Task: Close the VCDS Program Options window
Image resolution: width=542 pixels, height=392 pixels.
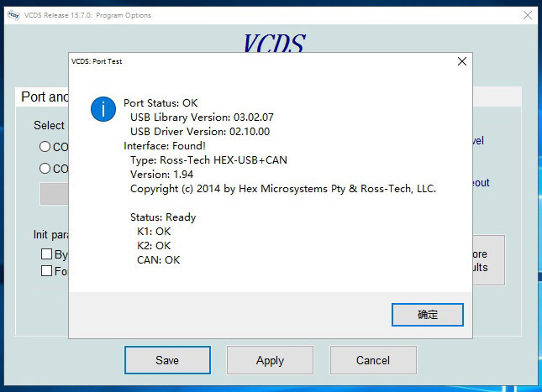Action: pyautogui.click(x=528, y=15)
